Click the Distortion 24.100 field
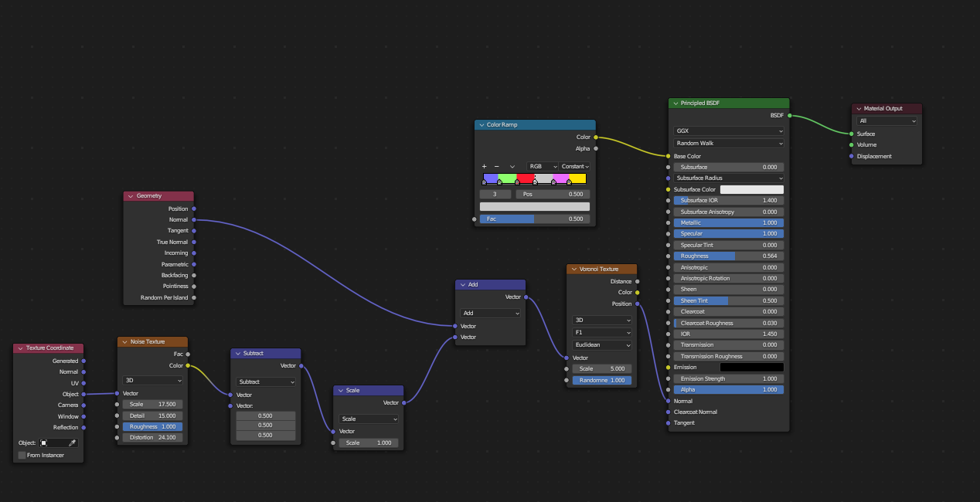The height and width of the screenshot is (502, 980). (152, 438)
